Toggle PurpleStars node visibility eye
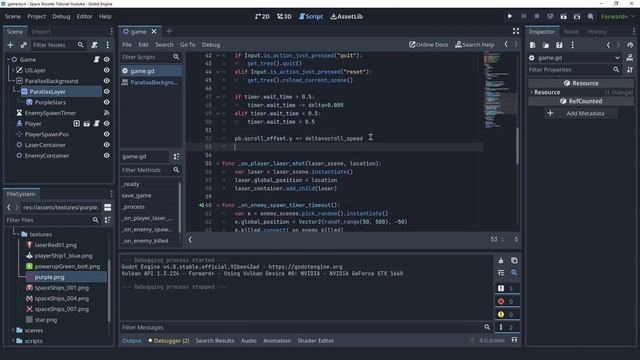Image resolution: width=640 pixels, height=360 pixels. [x=107, y=102]
